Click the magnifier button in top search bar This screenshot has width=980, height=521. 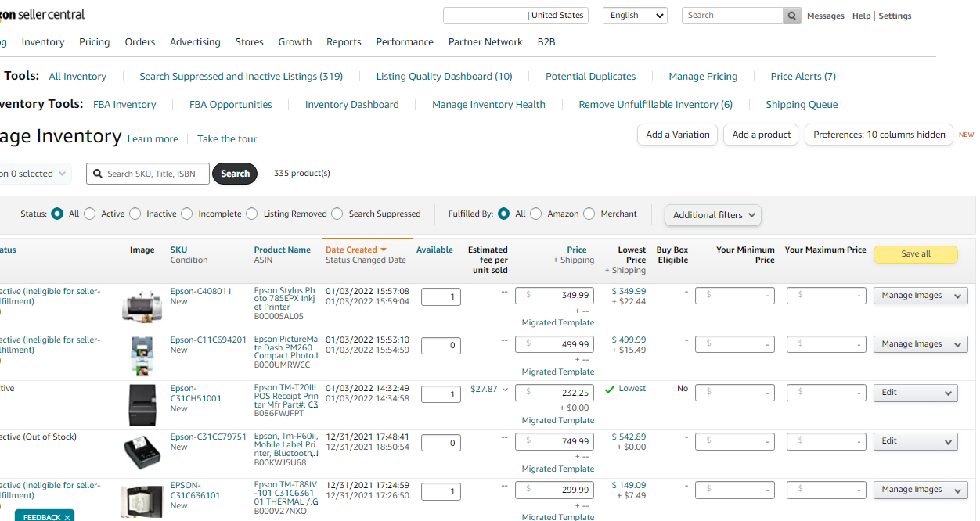(x=792, y=16)
